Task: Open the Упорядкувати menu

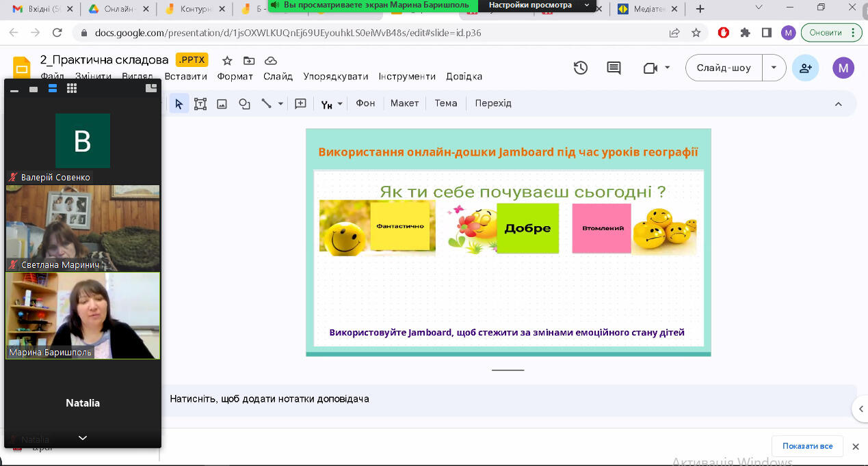Action: 336,77
